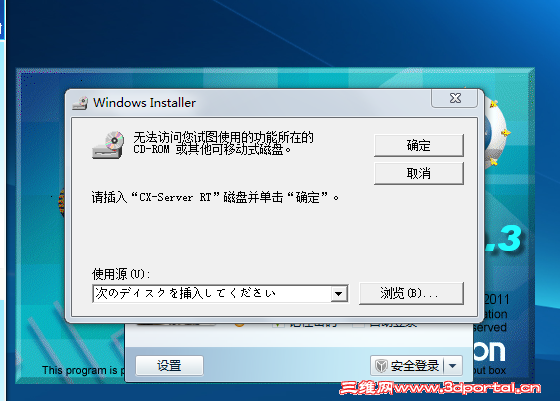This screenshot has width=560, height=401.
Task: Open the 浏览(B)... browse dialog
Action: (x=411, y=293)
